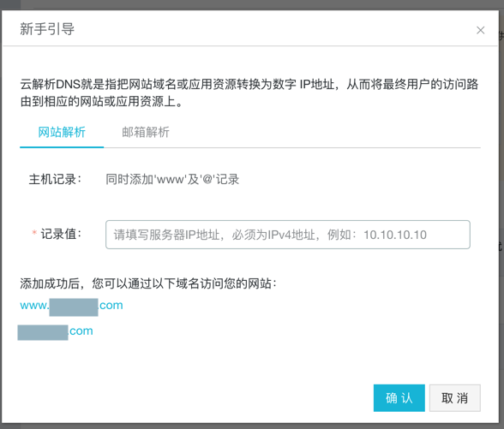Image resolution: width=504 pixels, height=429 pixels.
Task: Click the 云解析DNS description paragraph
Action: click(x=249, y=92)
